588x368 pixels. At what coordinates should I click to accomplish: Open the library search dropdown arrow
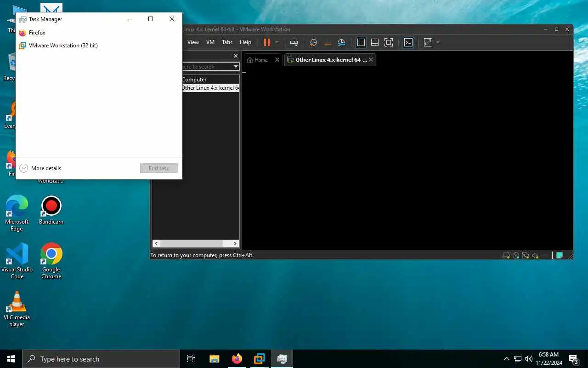pos(236,67)
